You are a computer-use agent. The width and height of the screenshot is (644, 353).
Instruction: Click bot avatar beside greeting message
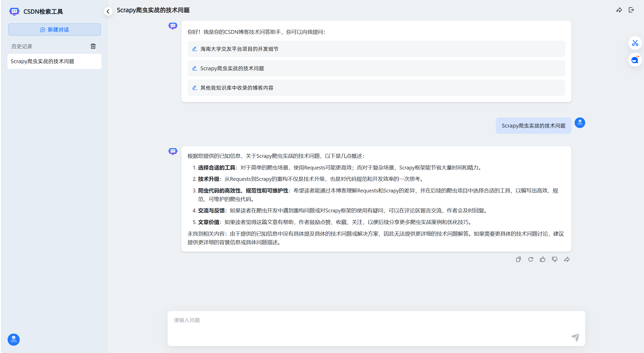(x=173, y=26)
